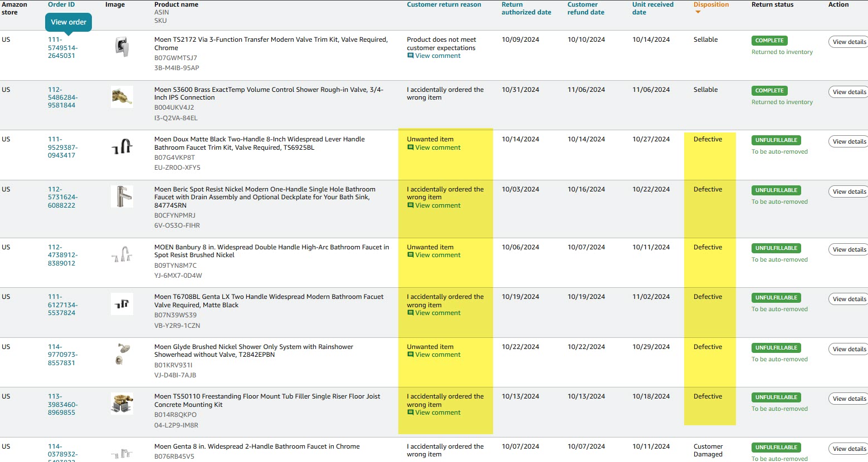
Task: View comment link for Moen Glyde return
Action: tap(438, 355)
